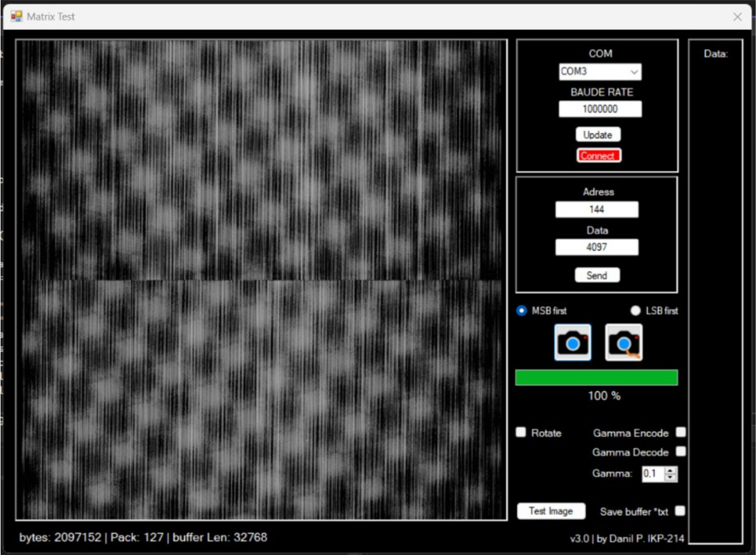
Task: Click the Adress input field
Action: tap(597, 209)
